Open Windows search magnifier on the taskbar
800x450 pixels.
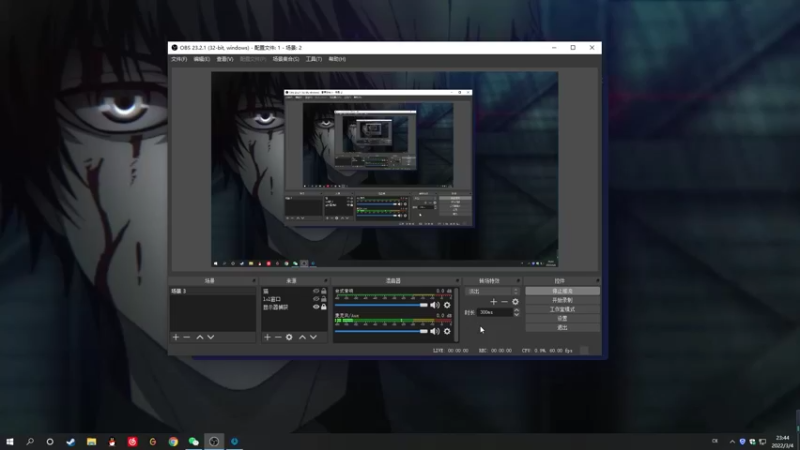[x=30, y=441]
